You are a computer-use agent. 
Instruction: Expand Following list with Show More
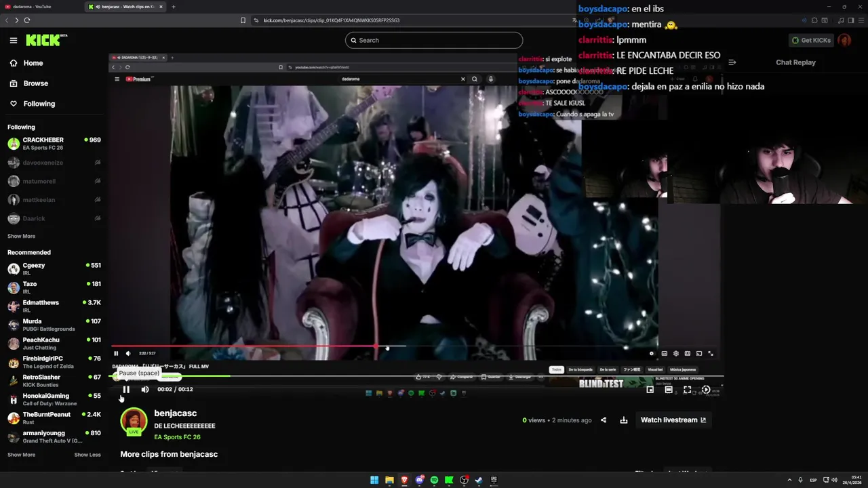21,236
